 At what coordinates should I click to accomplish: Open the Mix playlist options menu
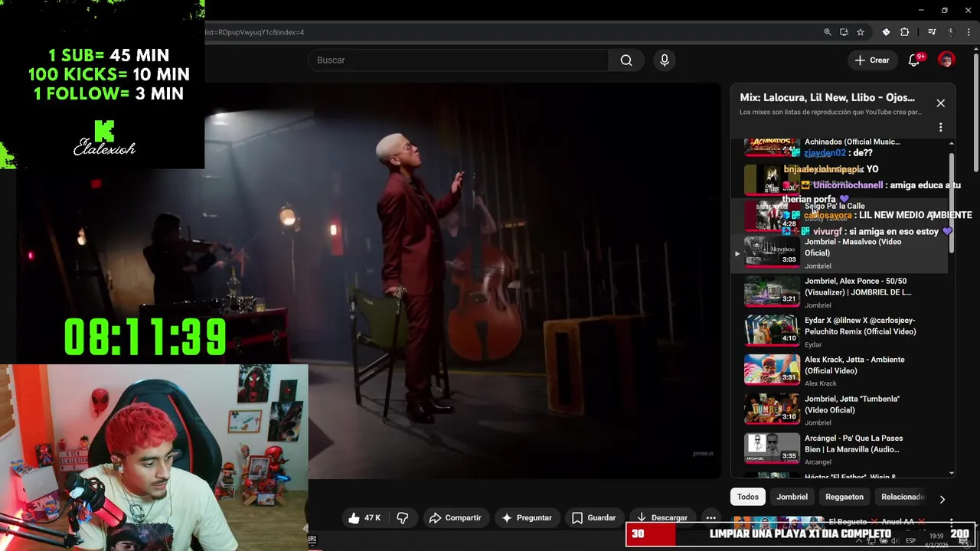point(941,127)
